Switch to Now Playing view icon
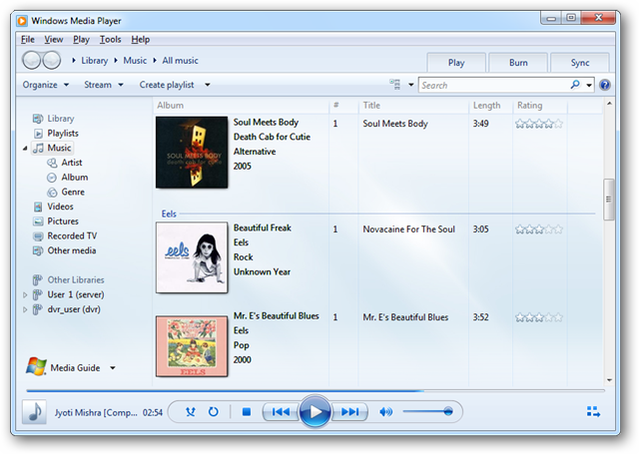Screen dimensions: 639x454 (x=593, y=412)
